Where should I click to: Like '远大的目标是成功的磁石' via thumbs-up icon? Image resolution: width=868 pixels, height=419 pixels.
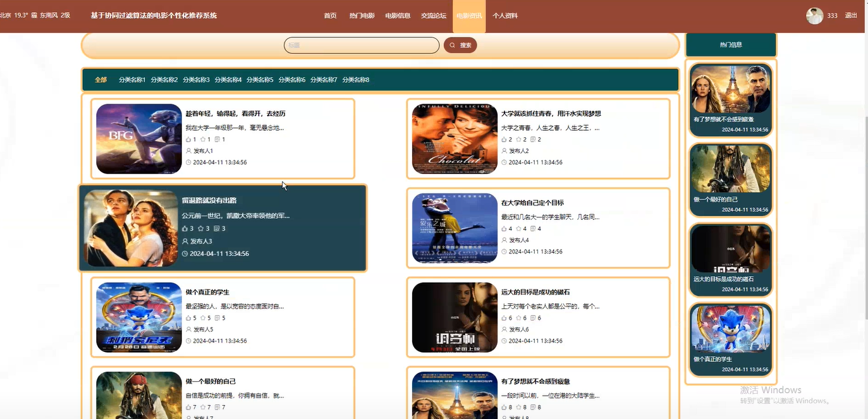point(504,318)
